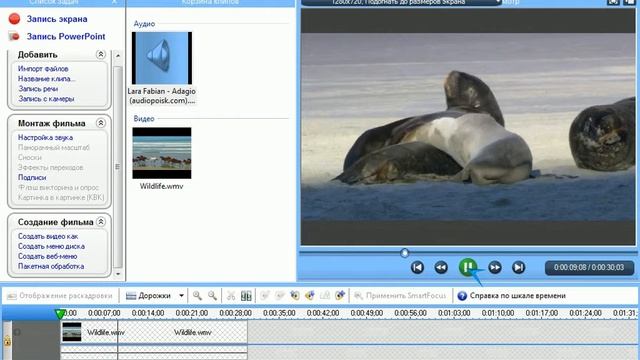
Task: Click the Volume up toolbar icon
Action: (295, 296)
